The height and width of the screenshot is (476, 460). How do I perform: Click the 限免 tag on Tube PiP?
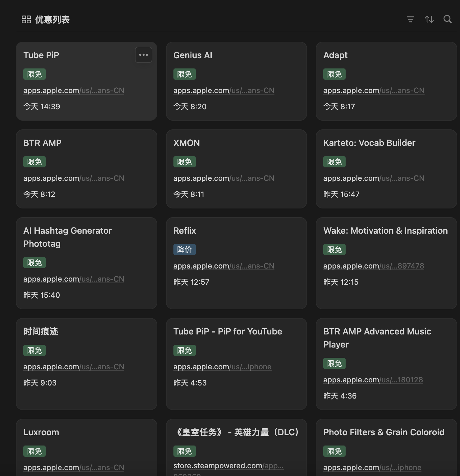(x=34, y=74)
